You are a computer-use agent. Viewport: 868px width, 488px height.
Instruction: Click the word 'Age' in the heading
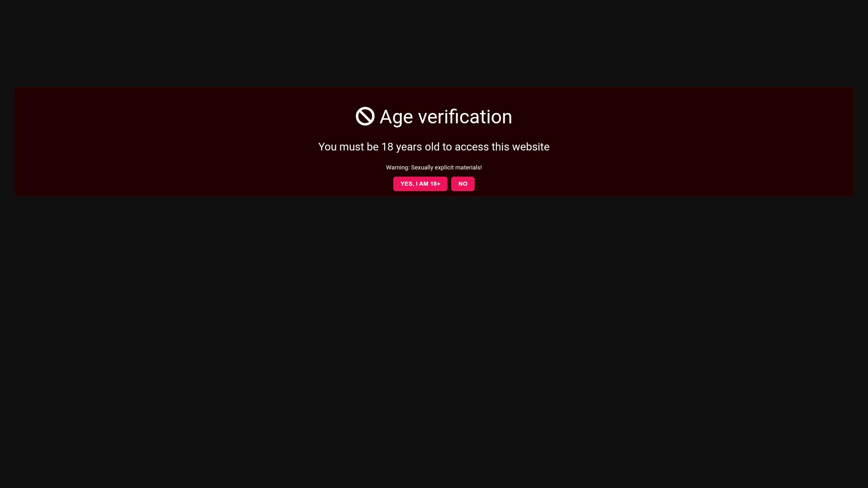coord(396,118)
